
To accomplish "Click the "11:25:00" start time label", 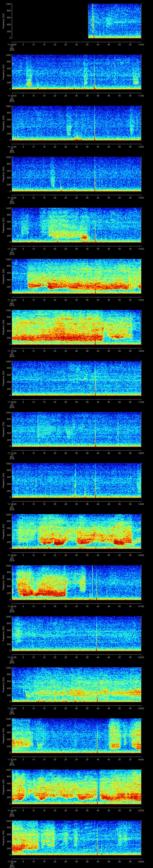I will pos(12,861).
